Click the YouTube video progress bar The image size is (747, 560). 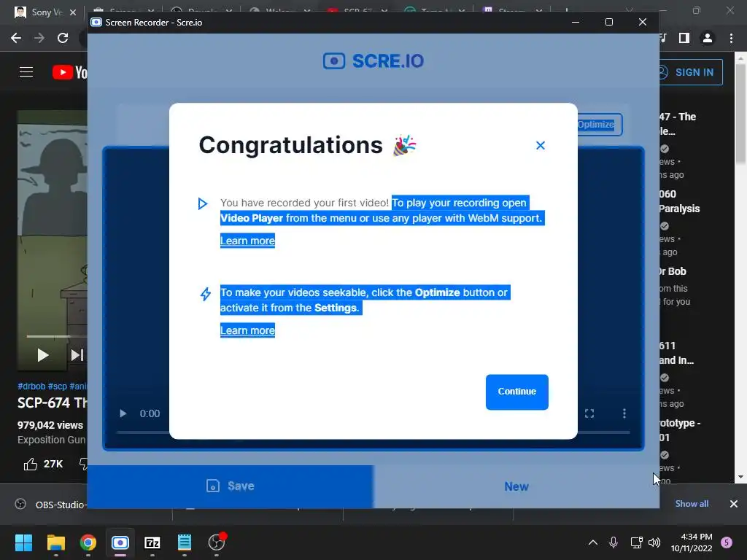pos(57,336)
